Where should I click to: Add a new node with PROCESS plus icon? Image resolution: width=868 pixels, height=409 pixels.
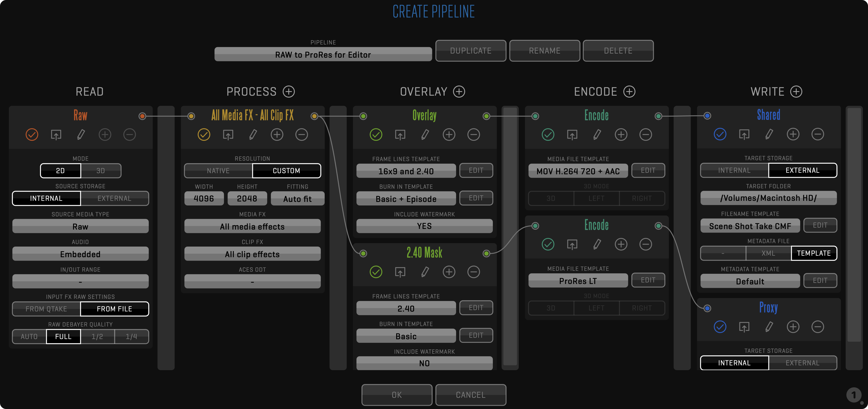tap(289, 92)
